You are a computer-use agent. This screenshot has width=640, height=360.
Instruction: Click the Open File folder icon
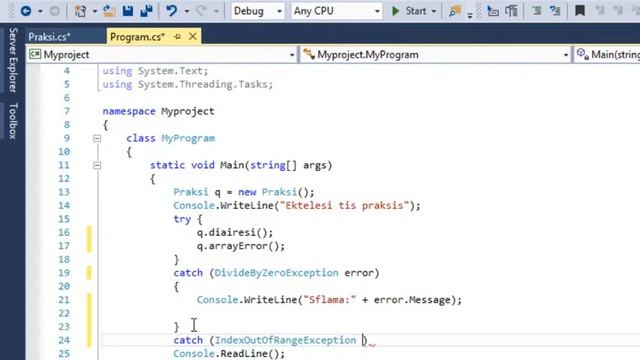pyautogui.click(x=109, y=11)
